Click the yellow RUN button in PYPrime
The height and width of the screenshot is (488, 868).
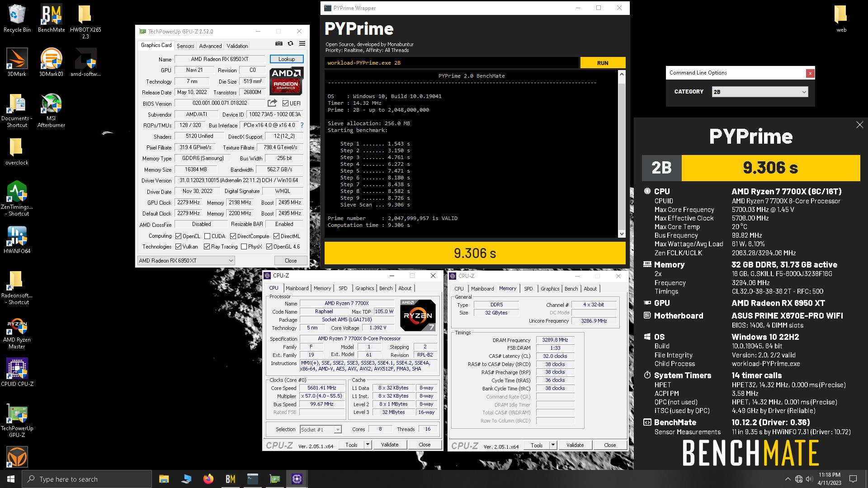[x=603, y=63]
